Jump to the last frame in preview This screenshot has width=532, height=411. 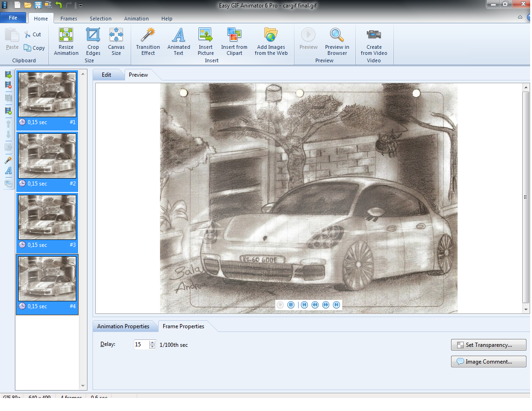click(337, 305)
